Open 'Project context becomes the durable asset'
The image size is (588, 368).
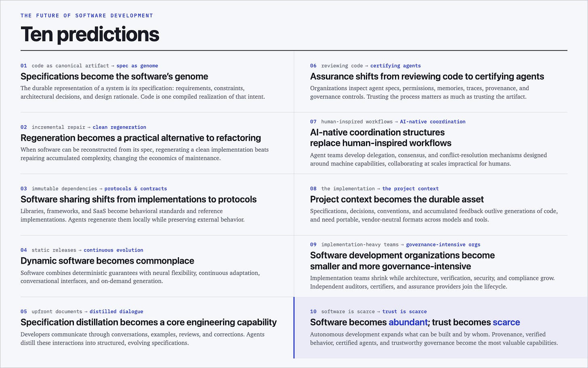(x=397, y=199)
